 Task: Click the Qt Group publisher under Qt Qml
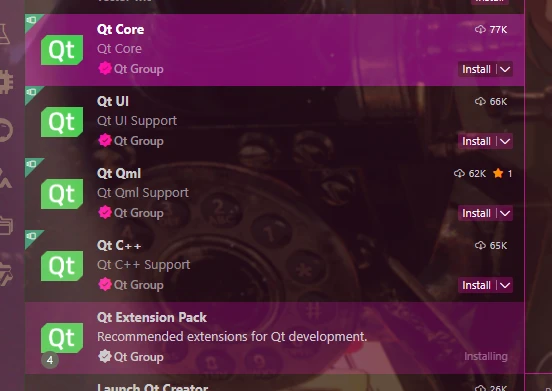[x=138, y=213]
